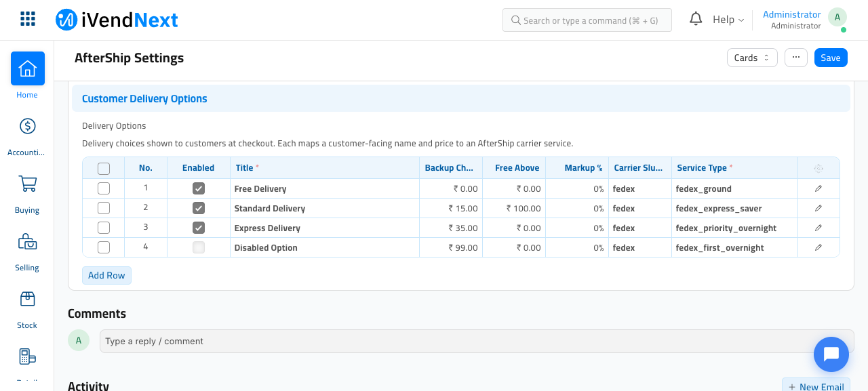Click the ₹ 100.00 free above cell
Screen dimensions: 868x391
coord(514,208)
